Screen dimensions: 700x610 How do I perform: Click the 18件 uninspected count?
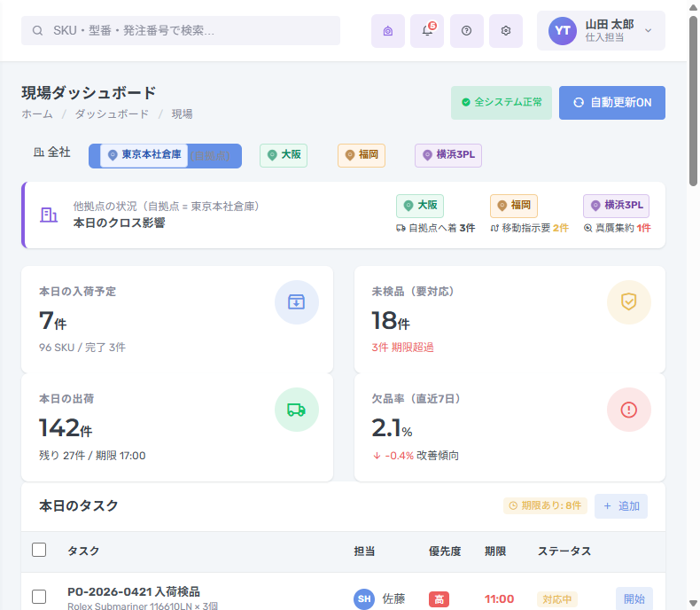[x=391, y=321]
